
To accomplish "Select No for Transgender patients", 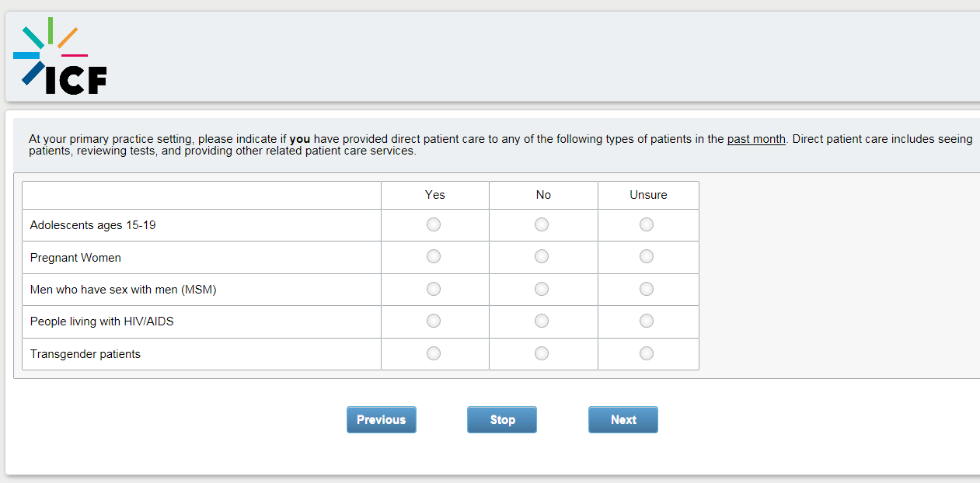I will tap(542, 353).
